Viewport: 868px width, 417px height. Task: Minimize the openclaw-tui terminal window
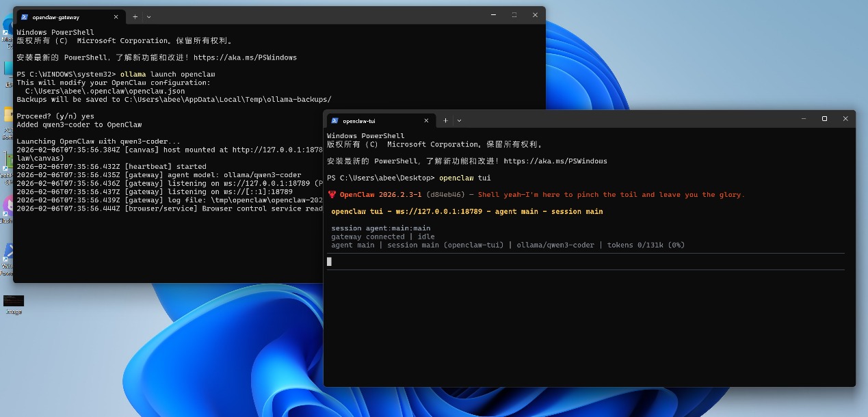coord(804,118)
